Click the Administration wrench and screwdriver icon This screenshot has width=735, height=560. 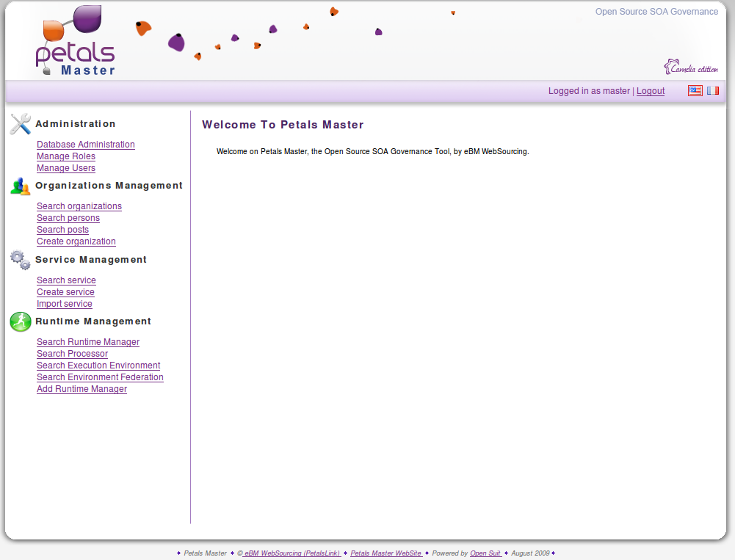tap(21, 124)
